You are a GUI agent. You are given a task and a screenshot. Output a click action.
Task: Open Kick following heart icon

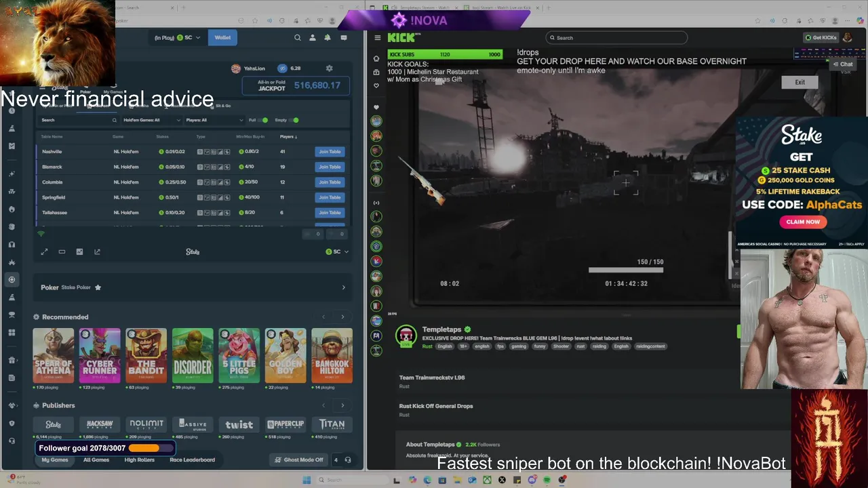click(x=376, y=85)
